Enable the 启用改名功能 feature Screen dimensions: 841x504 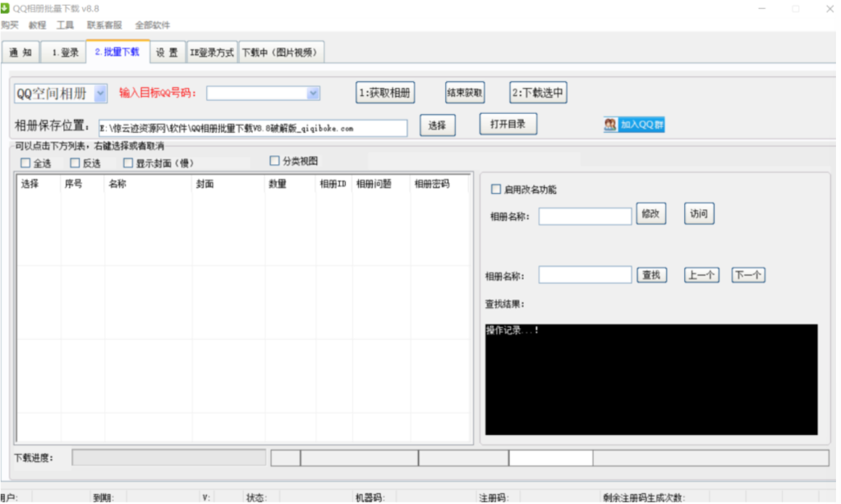[496, 189]
